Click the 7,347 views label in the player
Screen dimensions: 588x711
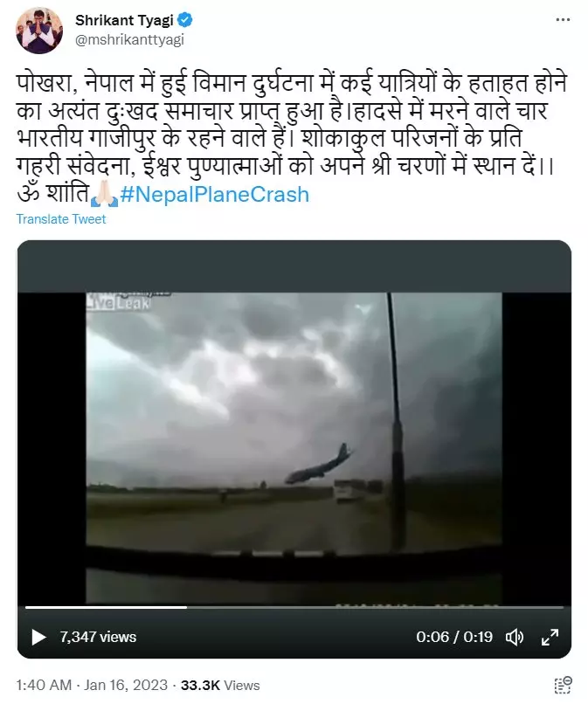pos(98,637)
